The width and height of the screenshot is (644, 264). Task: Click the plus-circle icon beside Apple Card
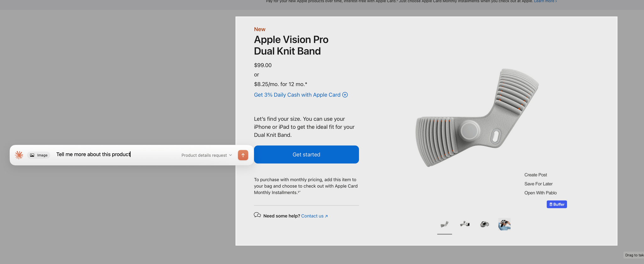click(345, 95)
